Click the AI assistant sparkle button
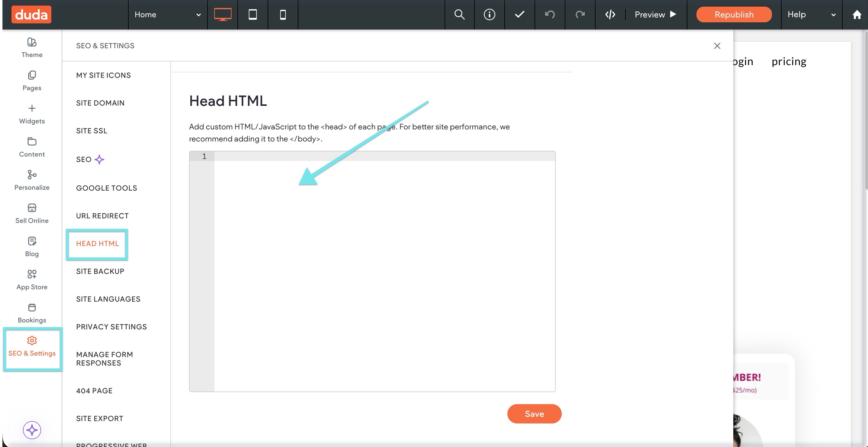The width and height of the screenshot is (868, 447). click(32, 430)
